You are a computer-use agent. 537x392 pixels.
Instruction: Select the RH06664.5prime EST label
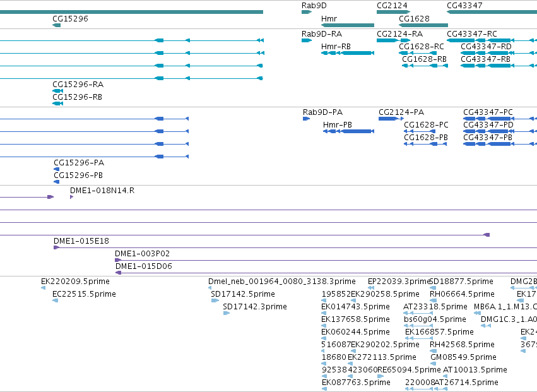tap(462, 294)
